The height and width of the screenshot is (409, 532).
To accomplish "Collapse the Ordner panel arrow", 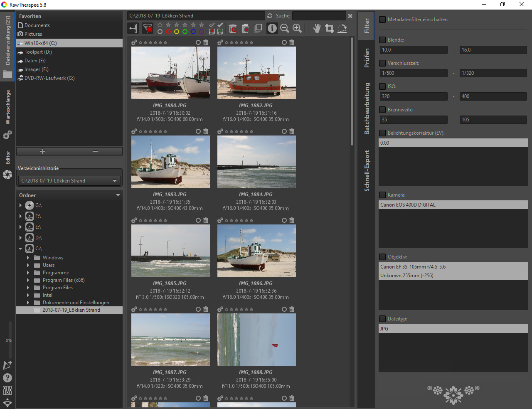I will coord(118,195).
